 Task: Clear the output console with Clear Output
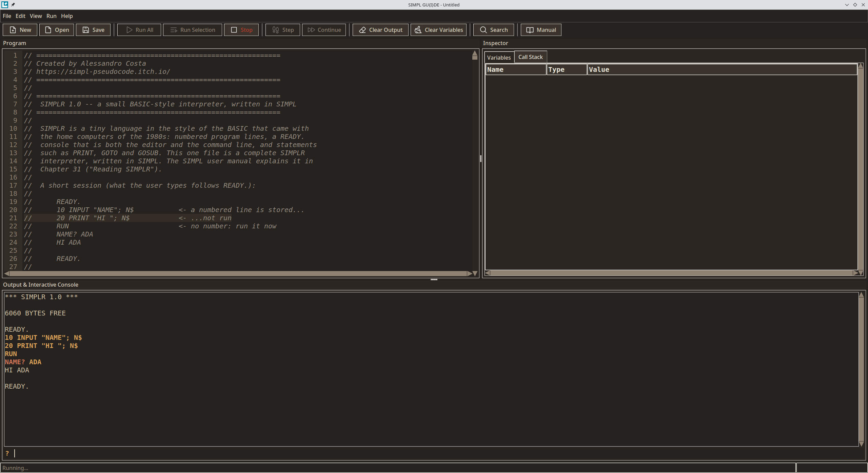(x=380, y=30)
